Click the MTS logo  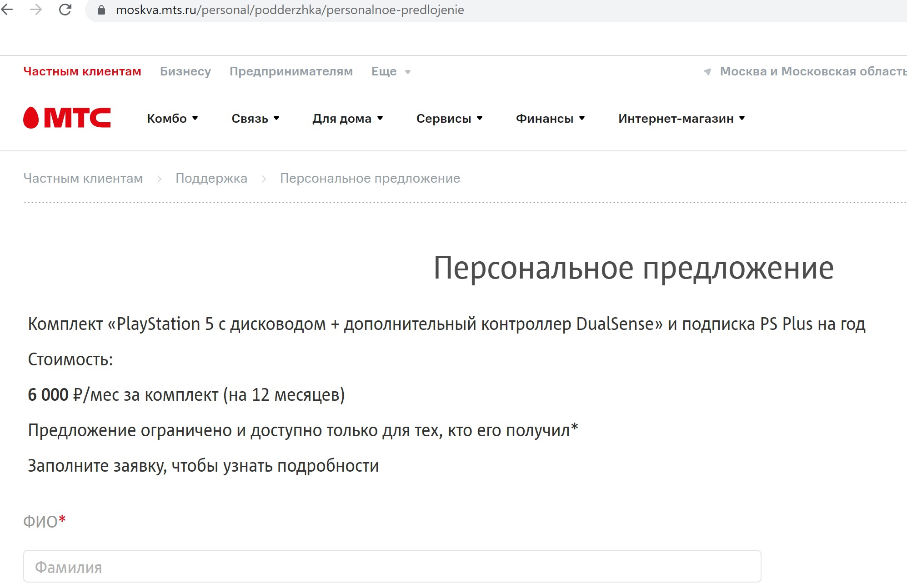tap(67, 118)
